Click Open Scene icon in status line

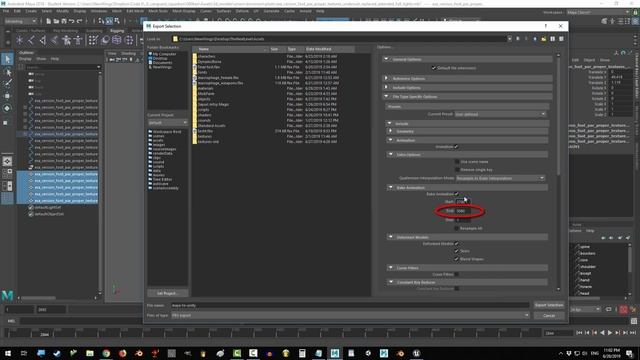point(56,21)
